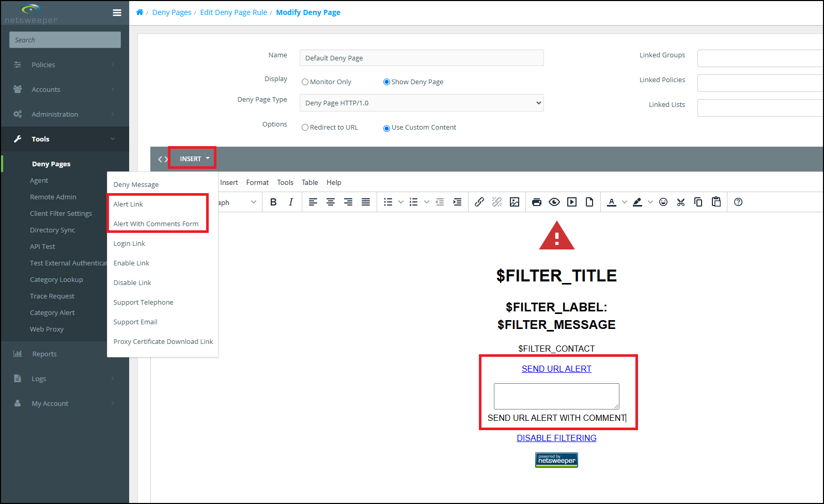Screen dimensions: 824x504
Task: Insert image icon in editor toolbar
Action: (515, 202)
